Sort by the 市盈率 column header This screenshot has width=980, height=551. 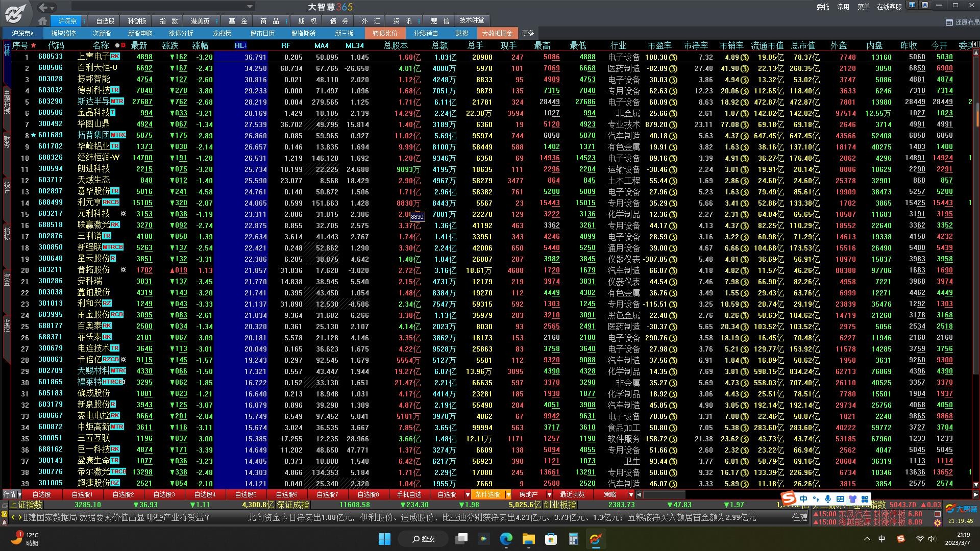tap(659, 45)
